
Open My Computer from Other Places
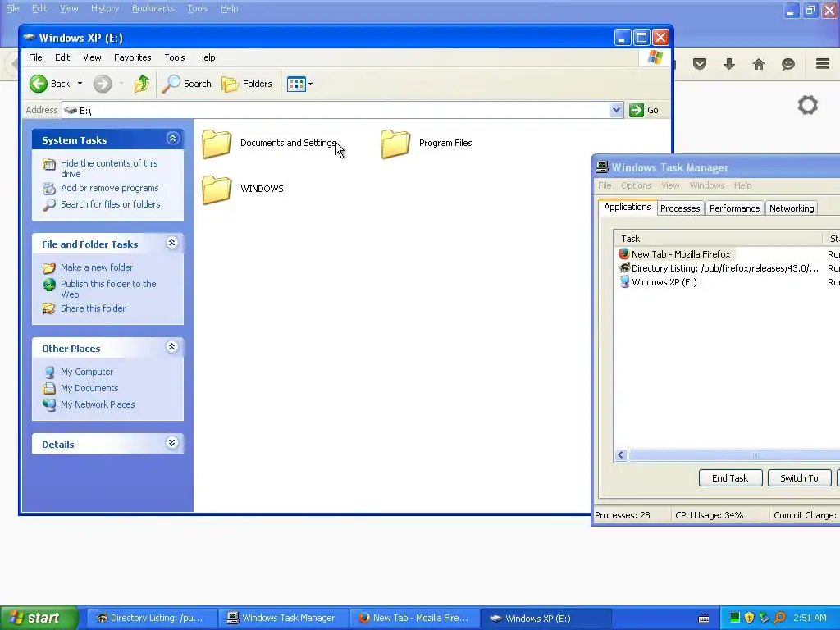pyautogui.click(x=87, y=372)
